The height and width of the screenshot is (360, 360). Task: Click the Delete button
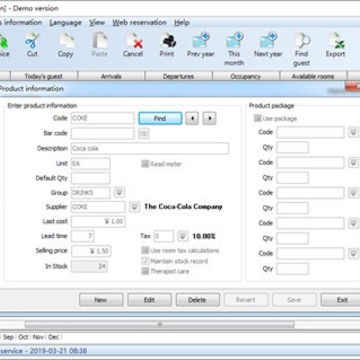coord(198,300)
